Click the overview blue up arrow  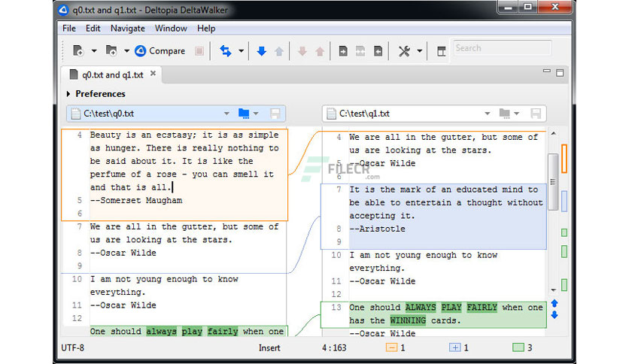pyautogui.click(x=555, y=304)
